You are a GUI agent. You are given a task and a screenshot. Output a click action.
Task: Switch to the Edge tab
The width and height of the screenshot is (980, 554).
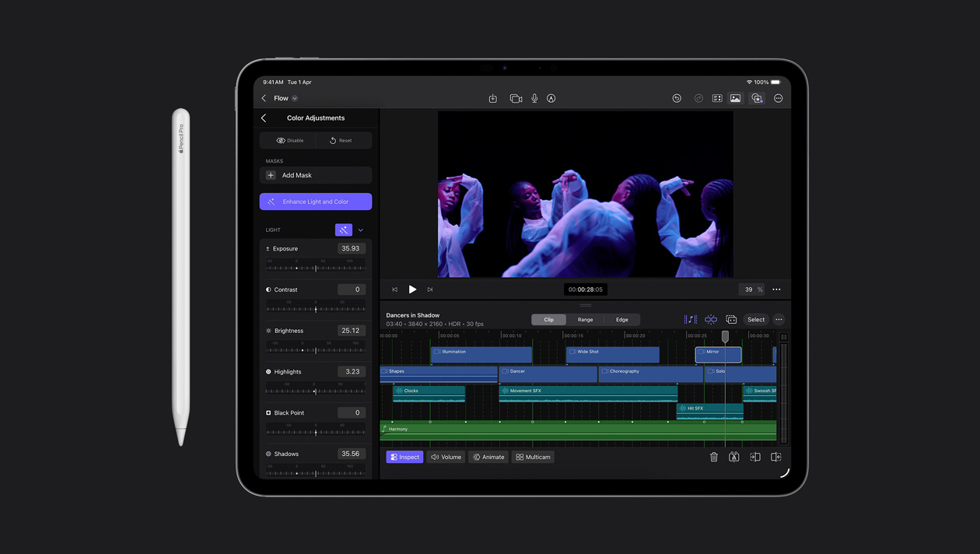(622, 319)
